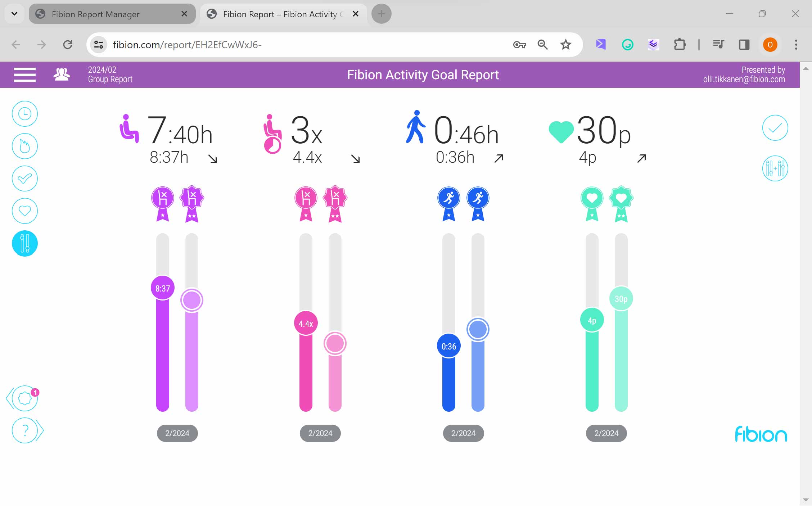Click the group report people icon
Viewport: 812px width, 506px height.
(62, 74)
